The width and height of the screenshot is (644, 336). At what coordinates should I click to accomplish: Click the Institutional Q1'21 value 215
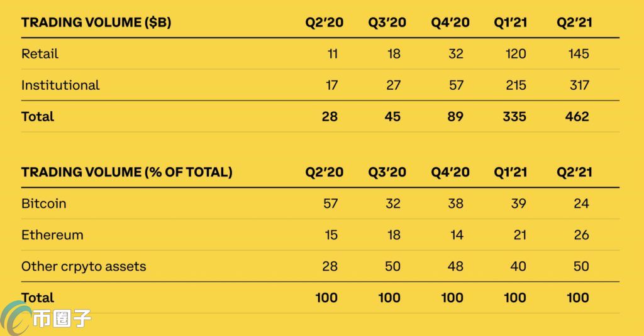pyautogui.click(x=516, y=85)
